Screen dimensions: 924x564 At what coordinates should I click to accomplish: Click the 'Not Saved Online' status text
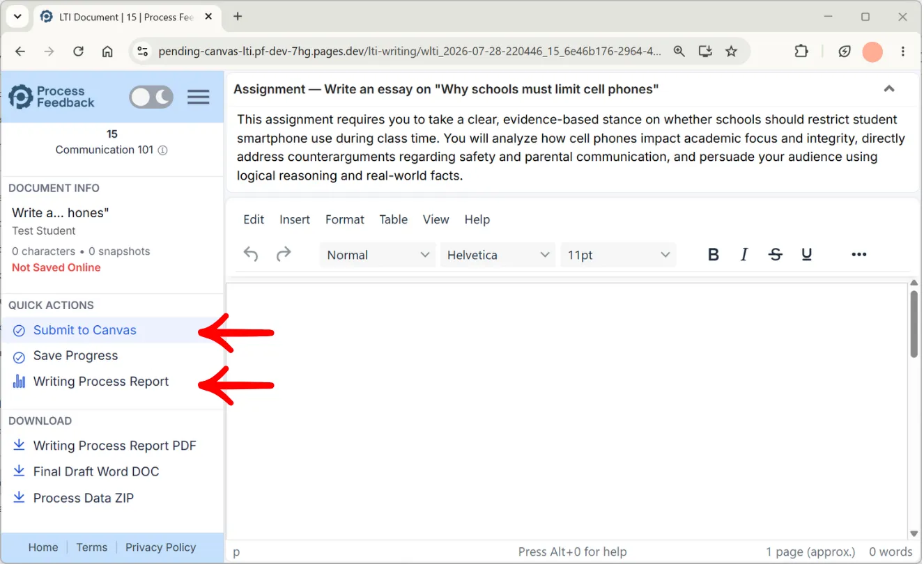(56, 268)
